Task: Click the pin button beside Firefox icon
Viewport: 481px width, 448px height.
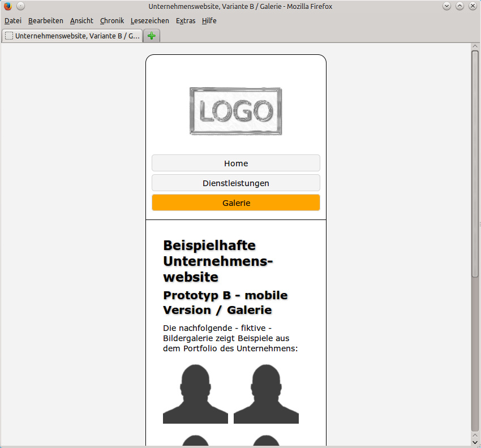Action: [x=20, y=6]
